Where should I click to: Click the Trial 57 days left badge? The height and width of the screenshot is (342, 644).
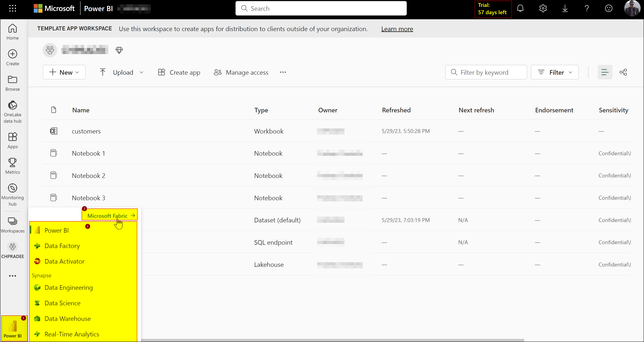pyautogui.click(x=493, y=9)
